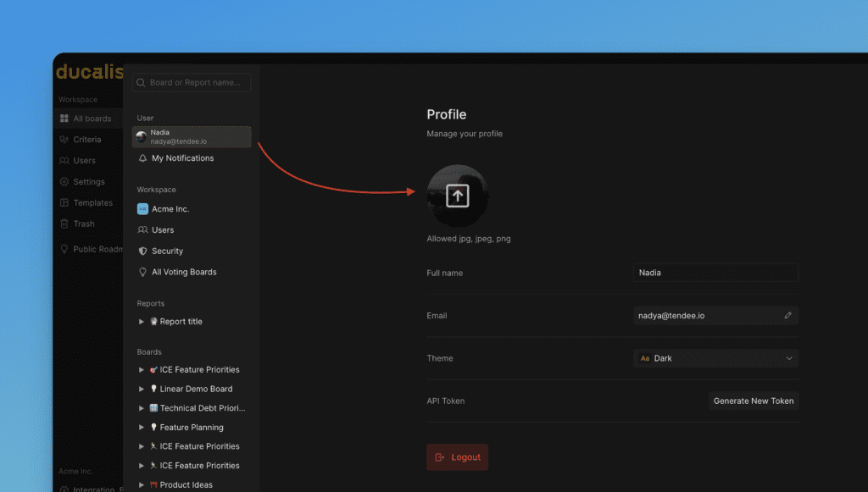This screenshot has width=868, height=492.
Task: Click the search magnifier icon
Action: click(141, 83)
